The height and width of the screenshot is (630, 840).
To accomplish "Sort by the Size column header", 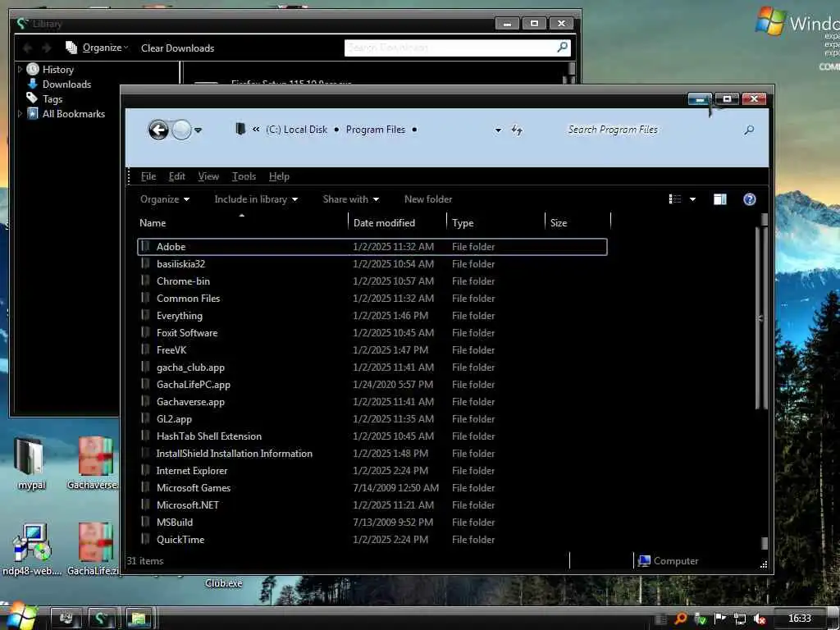I will pos(578,223).
